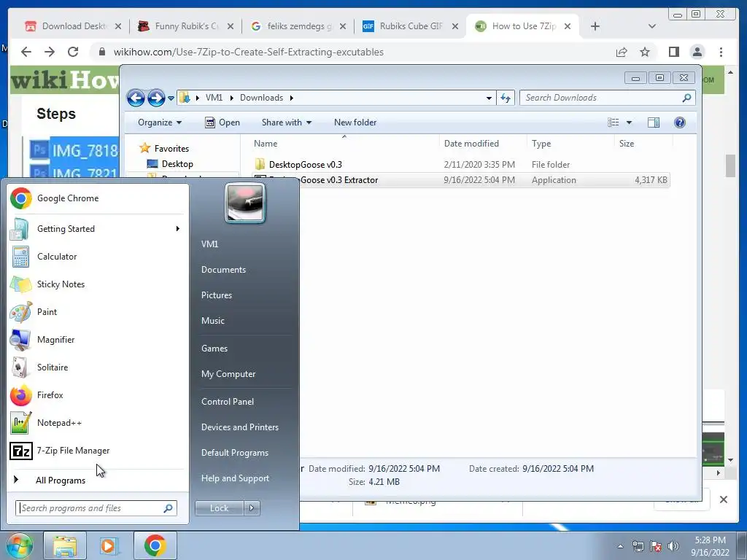747x560 pixels.
Task: Select DesktopGoose v0.3 folder
Action: [306, 165]
